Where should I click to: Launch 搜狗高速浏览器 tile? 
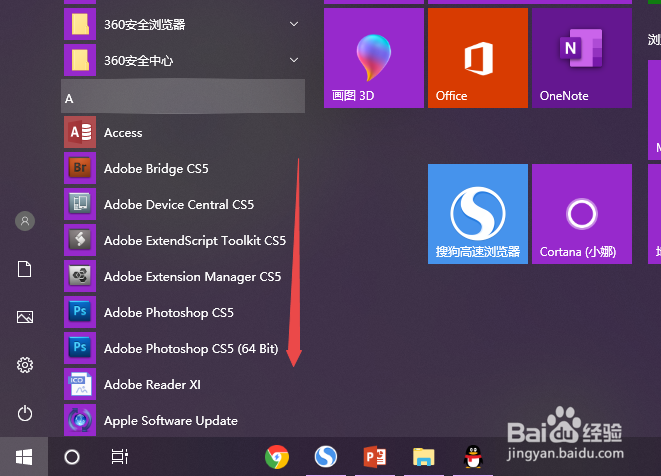tap(478, 214)
